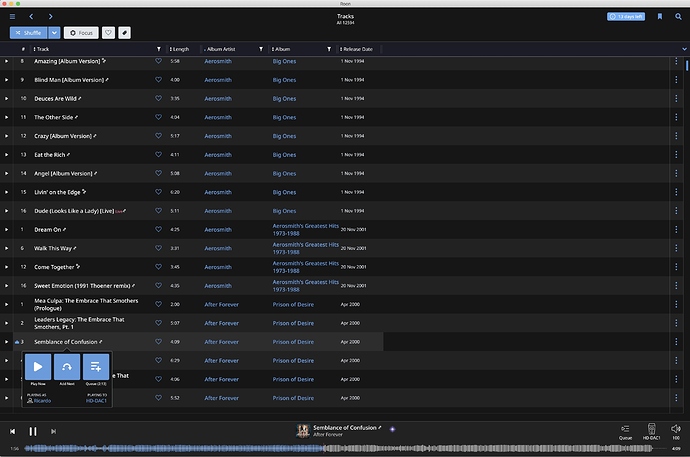This screenshot has height=457, width=690.
Task: Open After Forever artist link on Mea Culpa row
Action: (221, 304)
